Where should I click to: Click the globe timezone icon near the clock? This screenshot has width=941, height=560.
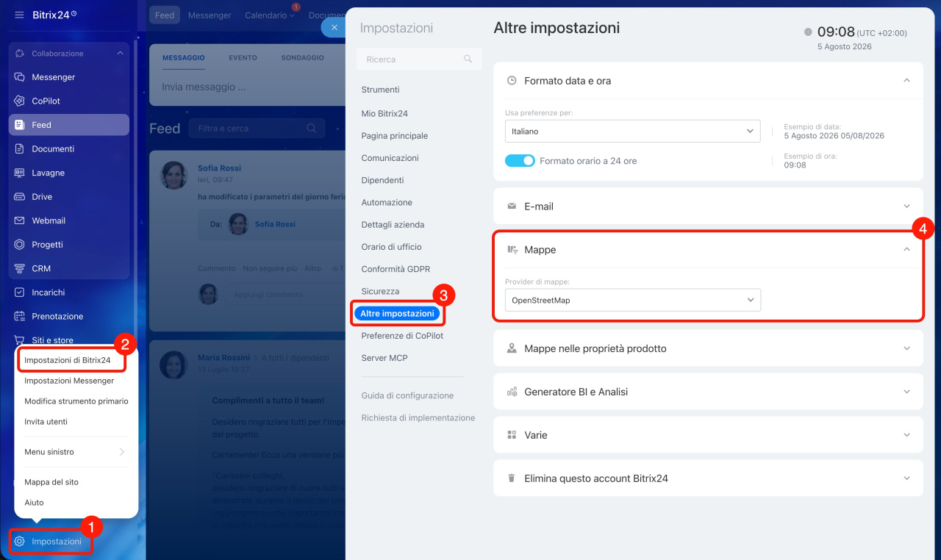pos(809,32)
